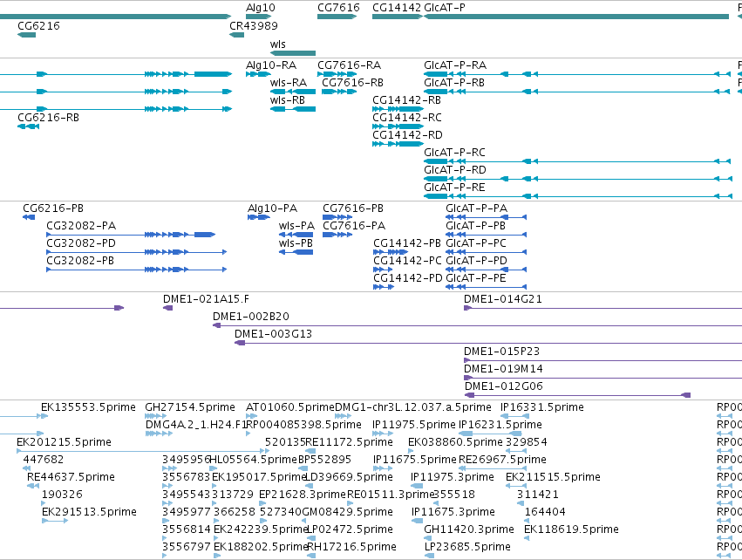Select the CR43989 gene label
Image resolution: width=742 pixels, height=560 pixels.
coord(254,25)
